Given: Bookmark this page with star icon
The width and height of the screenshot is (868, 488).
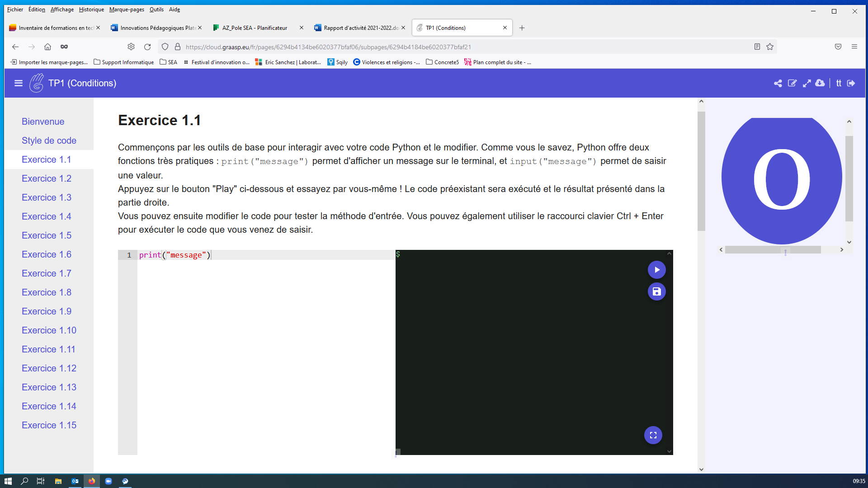Looking at the screenshot, I should (x=770, y=47).
